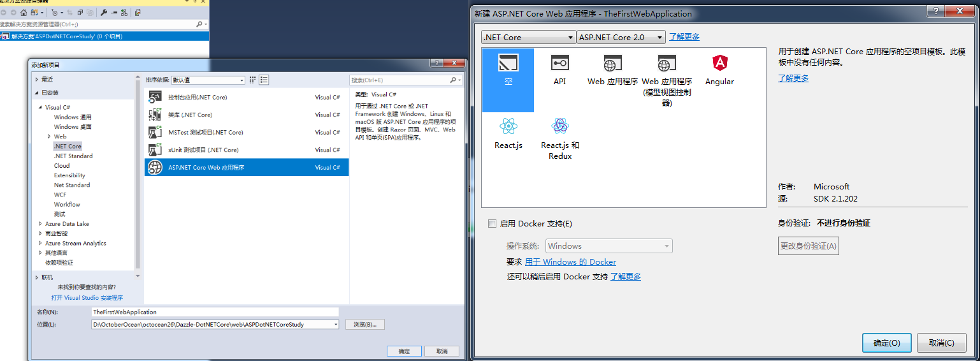Click Solution Explorer view class diagram icon
The image size is (980, 361).
coord(124,12)
